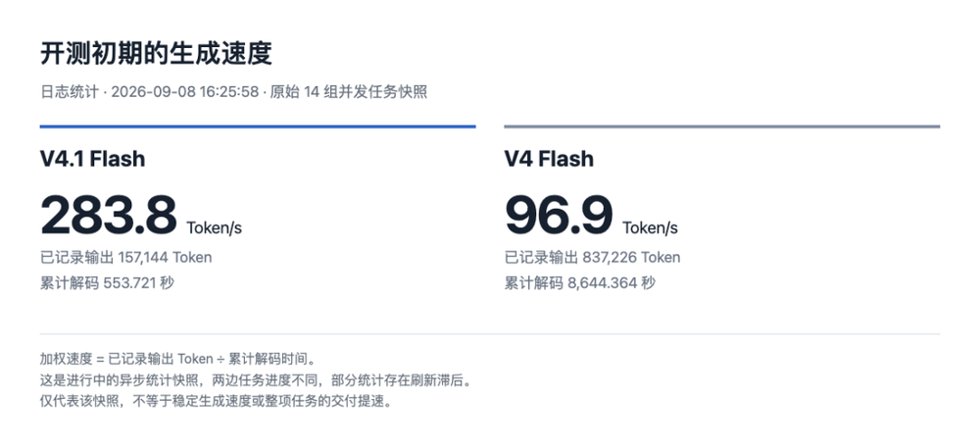Click 已记录输出 837,226 Token line

592,257
